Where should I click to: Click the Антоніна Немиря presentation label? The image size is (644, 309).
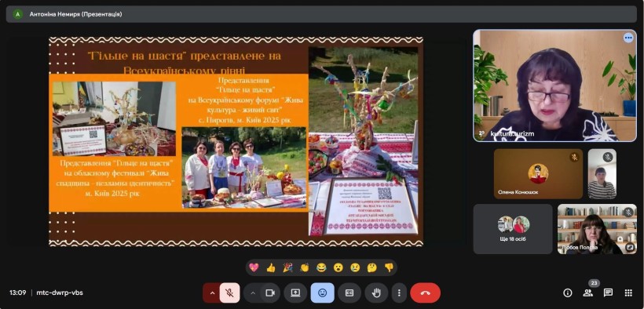pyautogui.click(x=75, y=14)
